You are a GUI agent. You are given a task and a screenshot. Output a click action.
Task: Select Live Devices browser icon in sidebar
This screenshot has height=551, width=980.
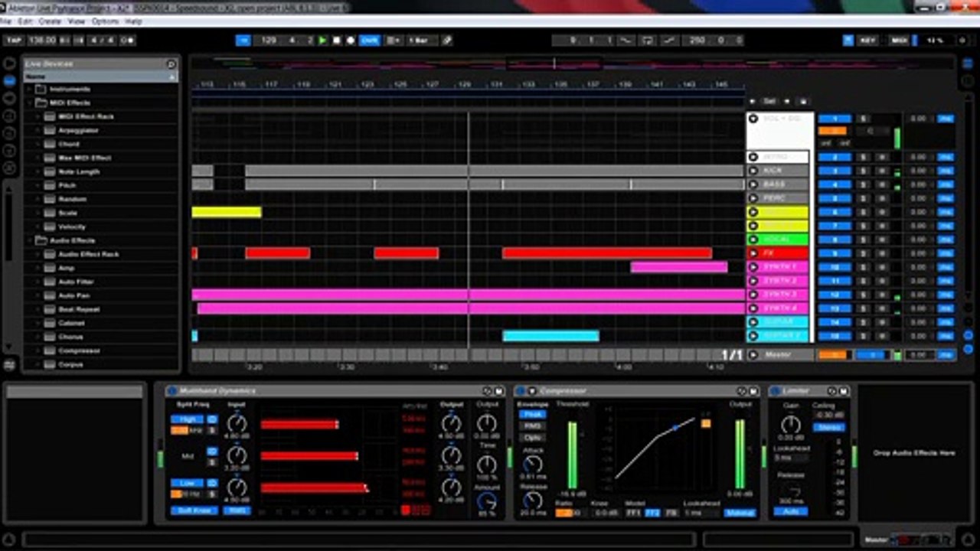pos(10,80)
